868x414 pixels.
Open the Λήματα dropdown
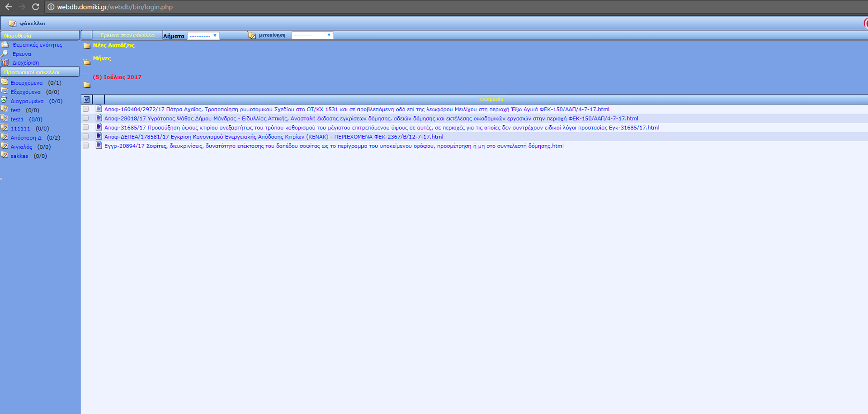tap(203, 35)
